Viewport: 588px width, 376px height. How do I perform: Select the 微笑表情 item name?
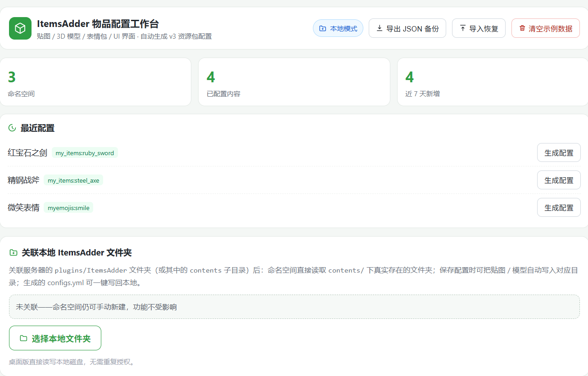pyautogui.click(x=24, y=208)
